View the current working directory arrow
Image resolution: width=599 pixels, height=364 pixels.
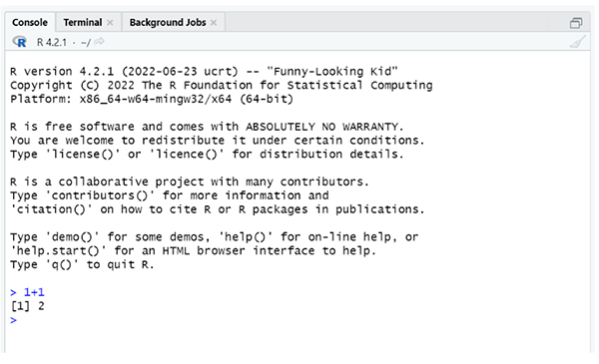(x=99, y=41)
